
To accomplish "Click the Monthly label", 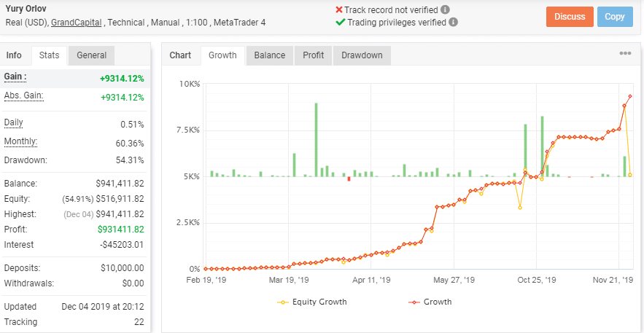I will pyautogui.click(x=21, y=142).
